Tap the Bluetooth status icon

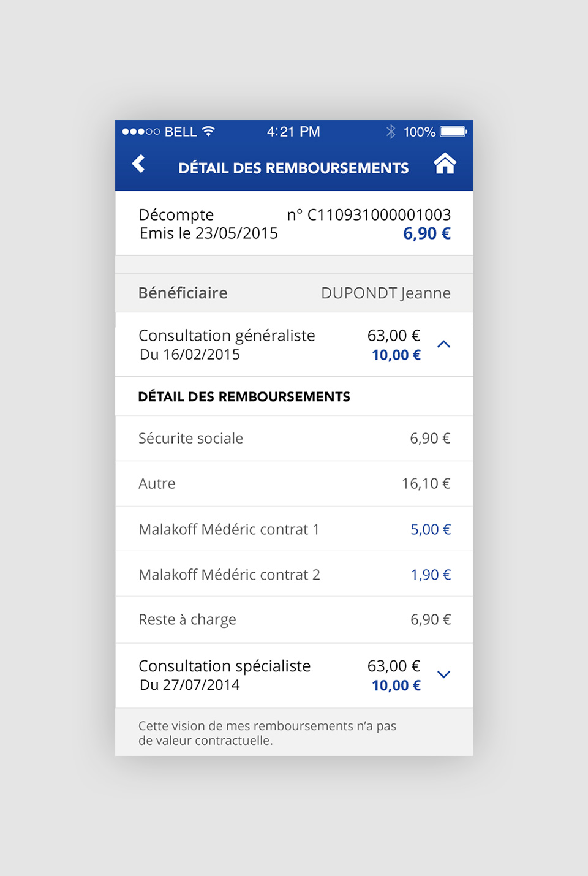pos(391,132)
